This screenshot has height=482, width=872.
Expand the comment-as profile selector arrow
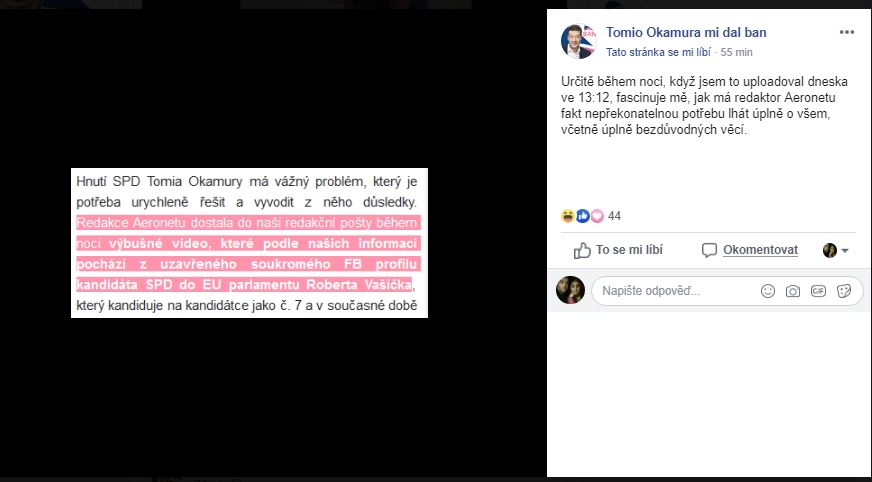tap(845, 251)
